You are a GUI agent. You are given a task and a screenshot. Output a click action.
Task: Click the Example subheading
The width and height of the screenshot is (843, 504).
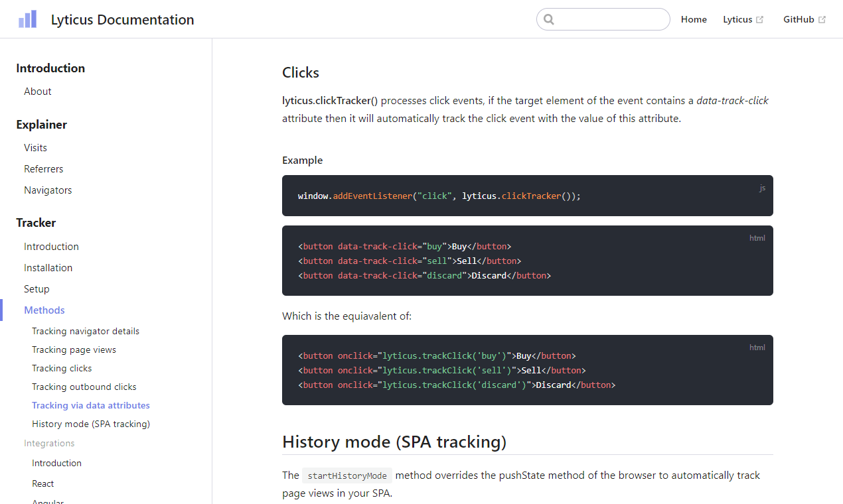point(302,160)
